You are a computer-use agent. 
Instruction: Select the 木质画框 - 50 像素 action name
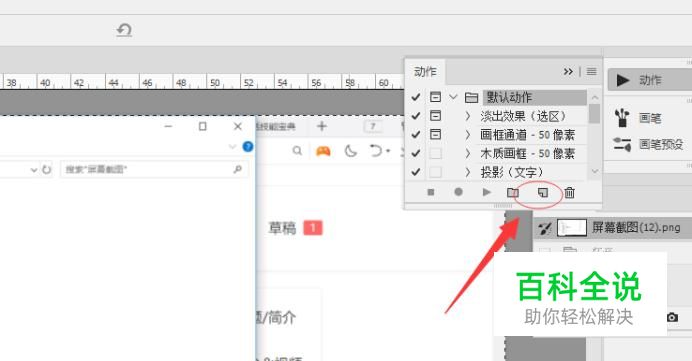(x=527, y=153)
